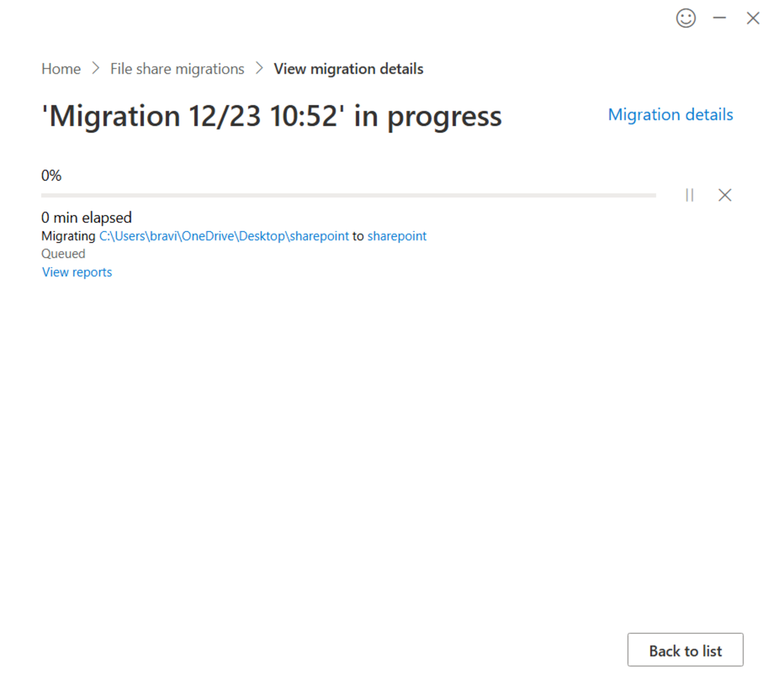Open the sharepoint destination link
Viewport: 784px width, 690px height.
pos(397,236)
